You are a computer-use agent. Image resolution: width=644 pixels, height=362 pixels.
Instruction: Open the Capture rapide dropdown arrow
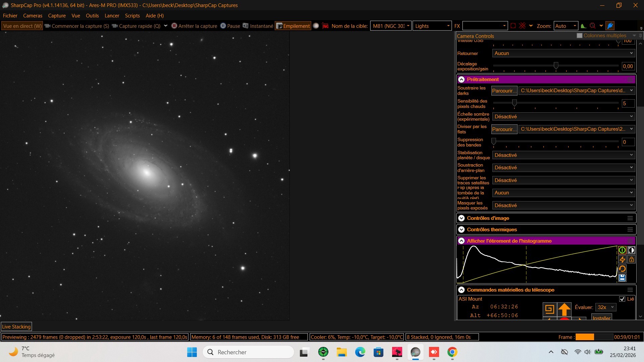(165, 26)
